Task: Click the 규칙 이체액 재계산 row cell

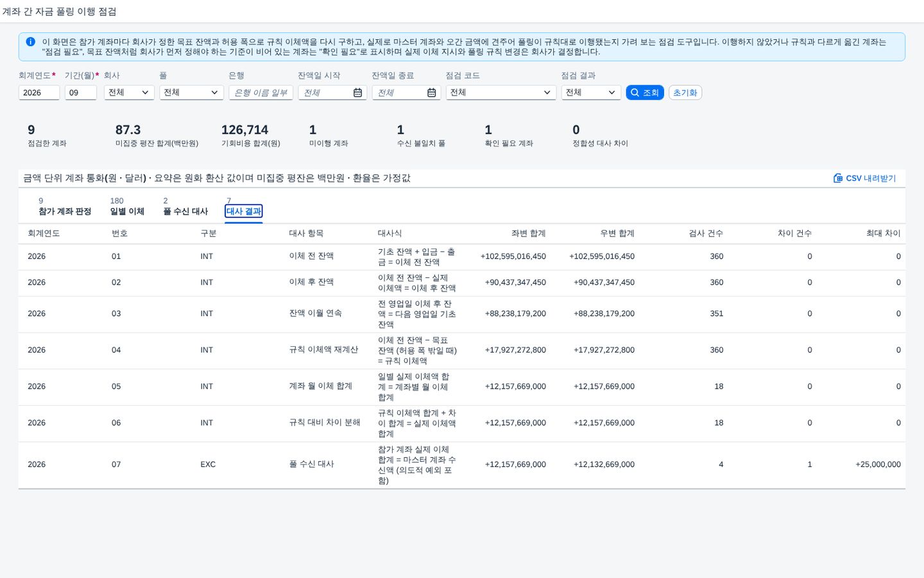Action: pyautogui.click(x=323, y=350)
